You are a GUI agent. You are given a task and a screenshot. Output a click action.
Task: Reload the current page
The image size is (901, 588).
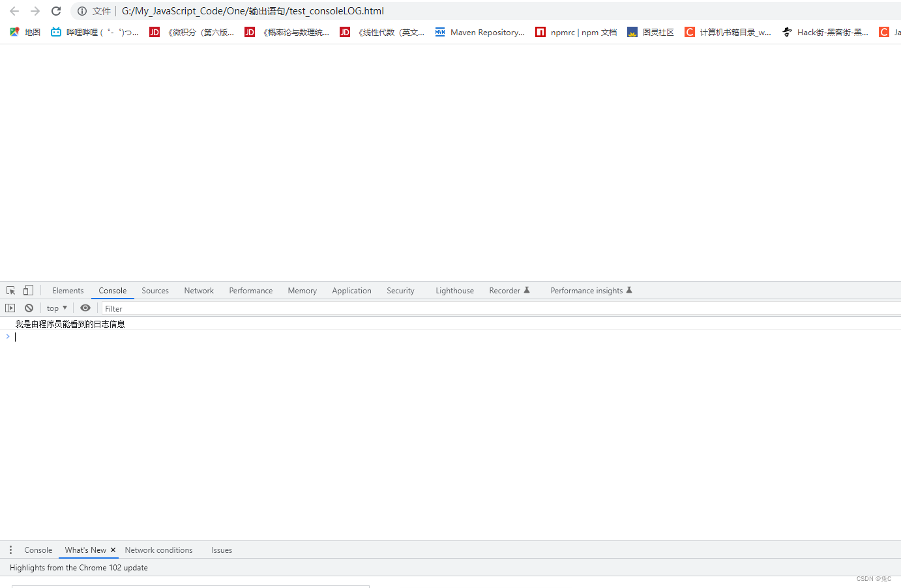56,11
